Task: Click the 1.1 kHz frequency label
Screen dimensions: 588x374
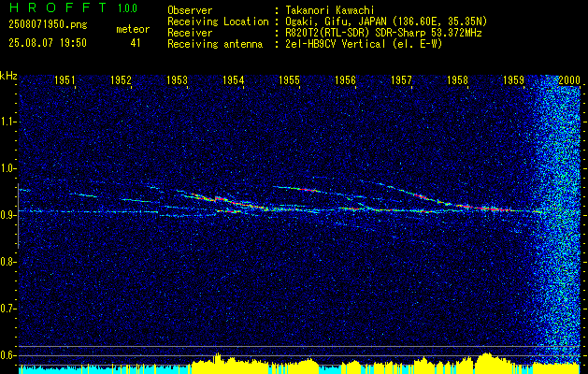Action: (x=8, y=122)
